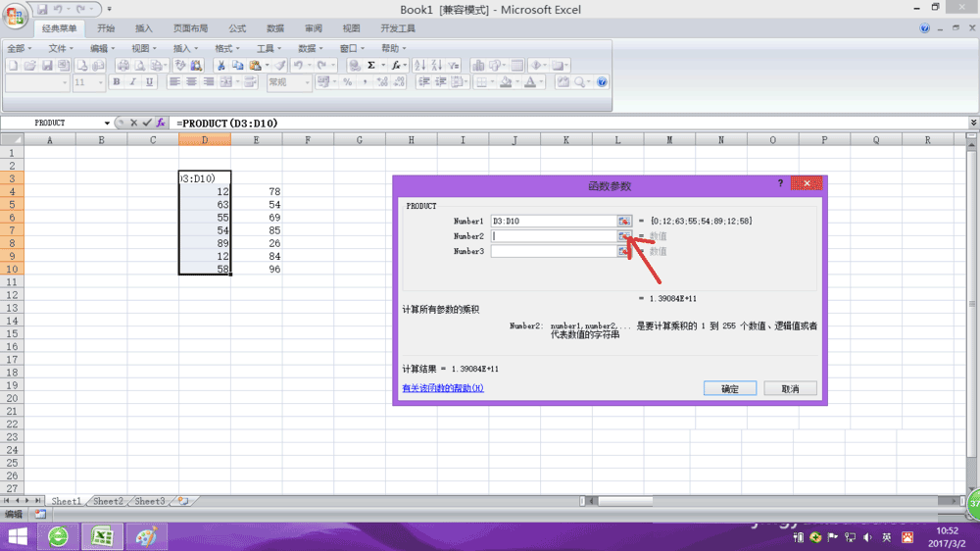
Task: Redo the action in toolbar
Action: tap(321, 65)
